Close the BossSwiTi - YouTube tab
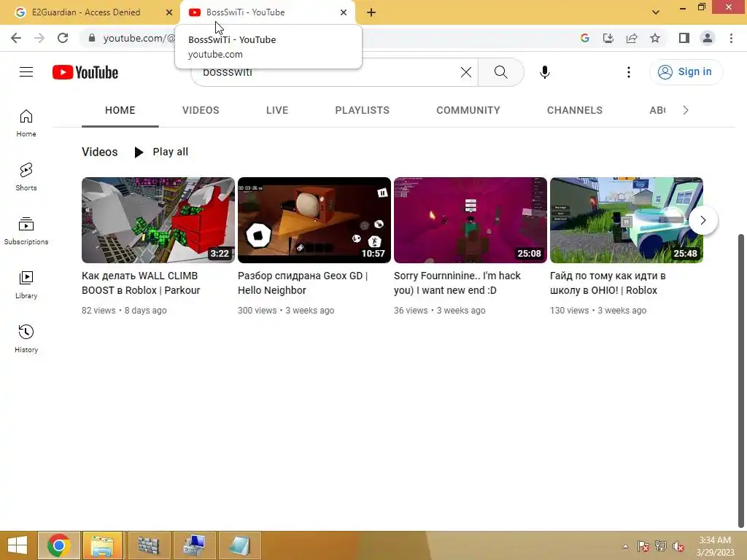Viewport: 747px width, 560px height. coord(344,12)
